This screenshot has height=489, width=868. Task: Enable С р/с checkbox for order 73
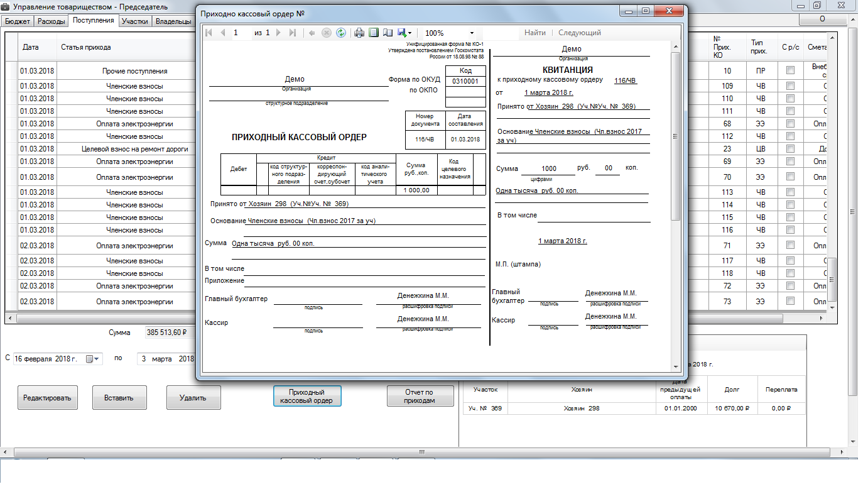790,302
